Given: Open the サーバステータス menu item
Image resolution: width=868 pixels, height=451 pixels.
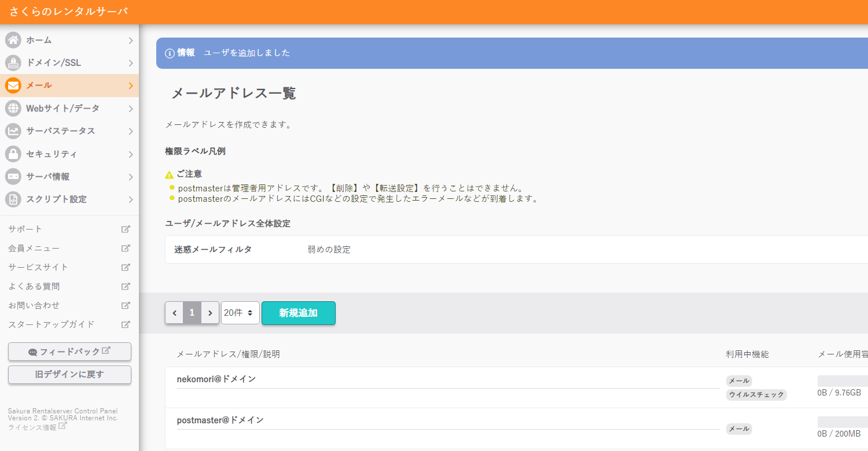Looking at the screenshot, I should pos(69,131).
